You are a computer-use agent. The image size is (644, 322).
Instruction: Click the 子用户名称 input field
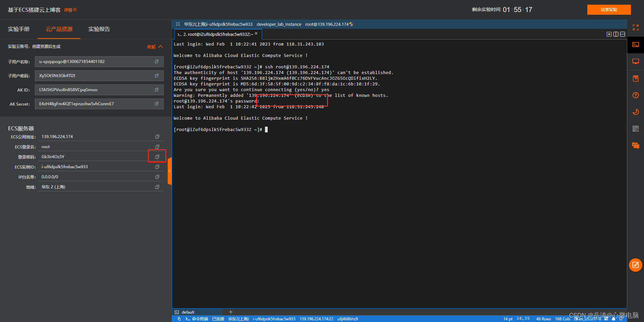pos(99,62)
